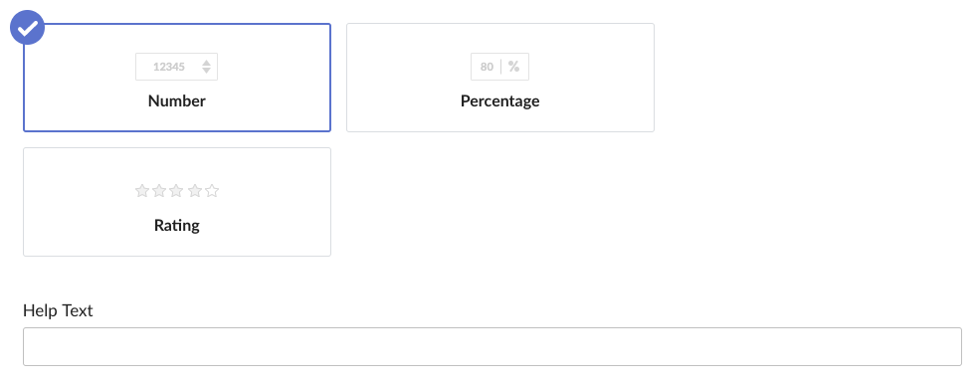Click the Rating option label
The image size is (980, 383).
177,225
